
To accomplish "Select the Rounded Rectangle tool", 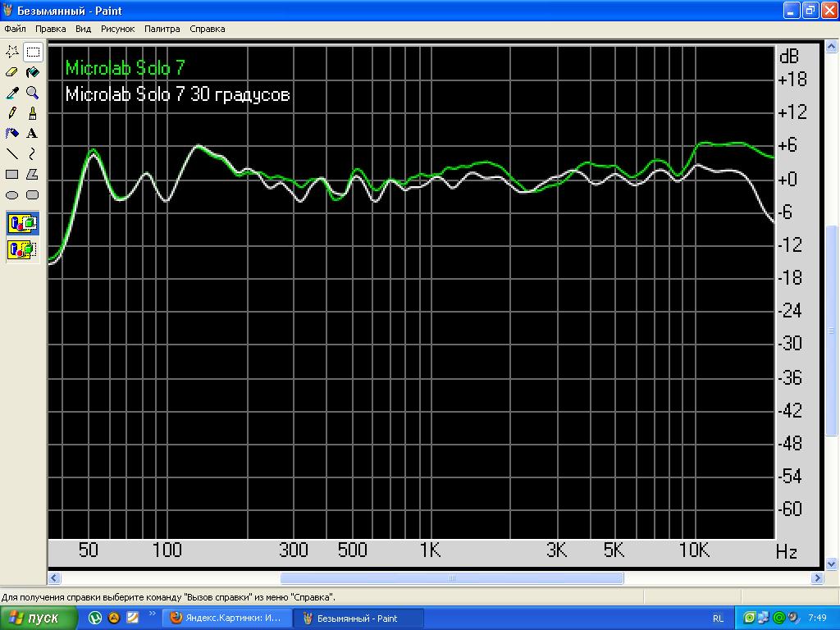I will coord(33,195).
